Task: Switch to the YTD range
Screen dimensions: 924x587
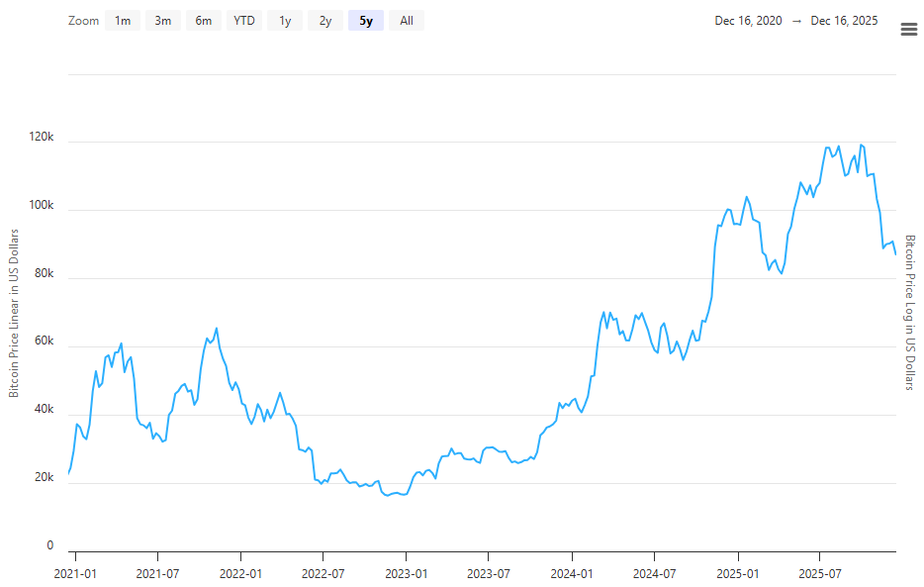Action: click(243, 20)
